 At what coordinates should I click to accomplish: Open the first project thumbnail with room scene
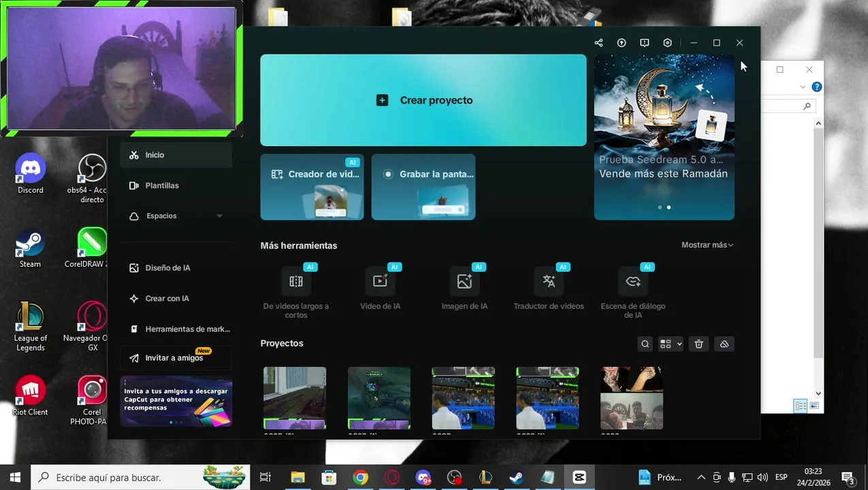click(295, 398)
